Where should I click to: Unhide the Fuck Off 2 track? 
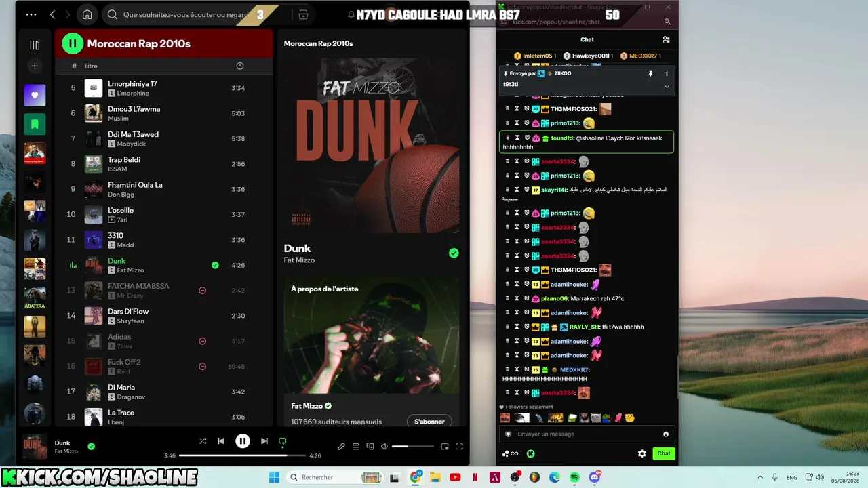[x=202, y=366]
